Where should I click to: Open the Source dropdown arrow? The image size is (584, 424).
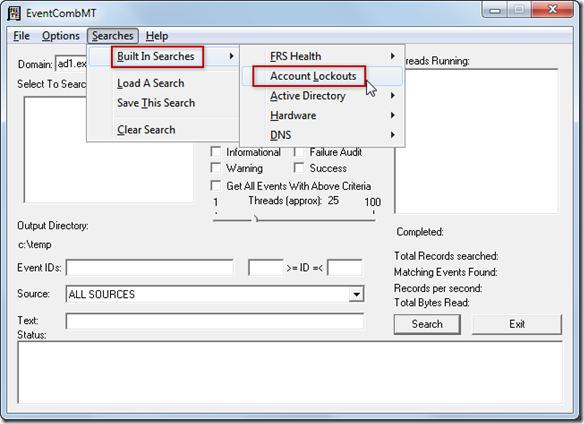pyautogui.click(x=356, y=294)
